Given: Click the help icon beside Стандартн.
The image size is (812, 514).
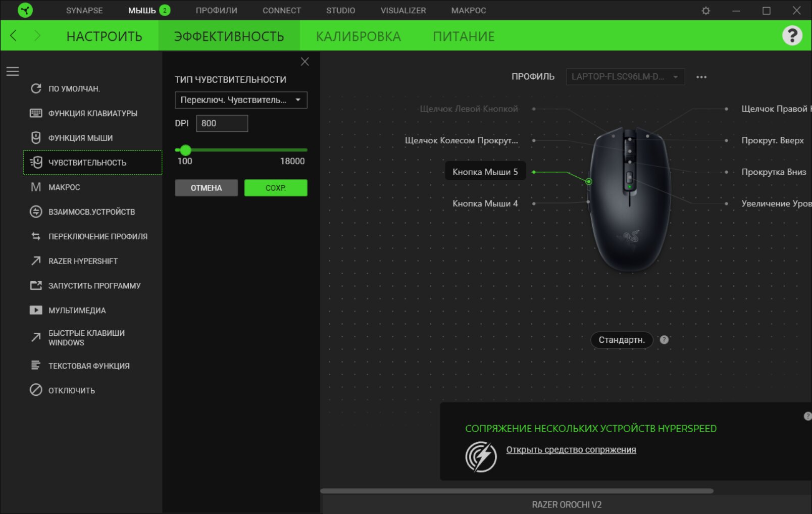Looking at the screenshot, I should 664,340.
